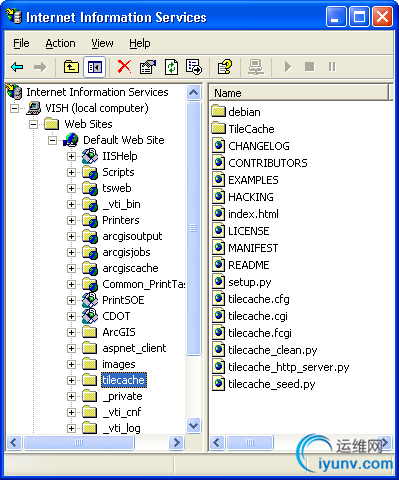Select arcgiscache in the tree
The width and height of the screenshot is (399, 480).
coord(130,268)
